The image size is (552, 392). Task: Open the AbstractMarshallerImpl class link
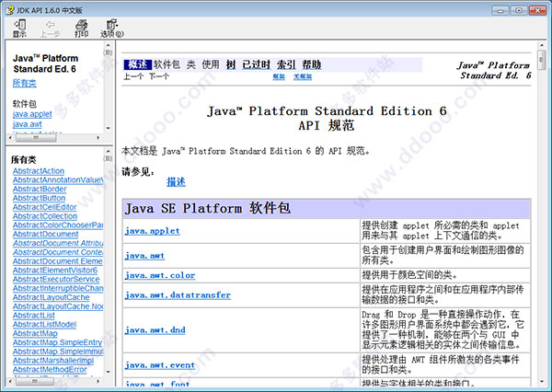pyautogui.click(x=53, y=361)
